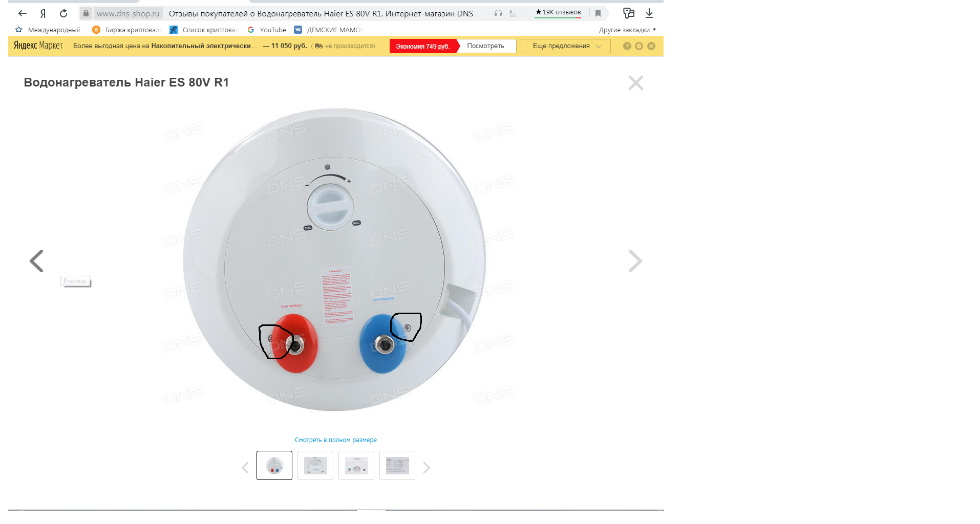Bookmark this page with the flag icon
The width and height of the screenshot is (980, 524).
coord(598,13)
